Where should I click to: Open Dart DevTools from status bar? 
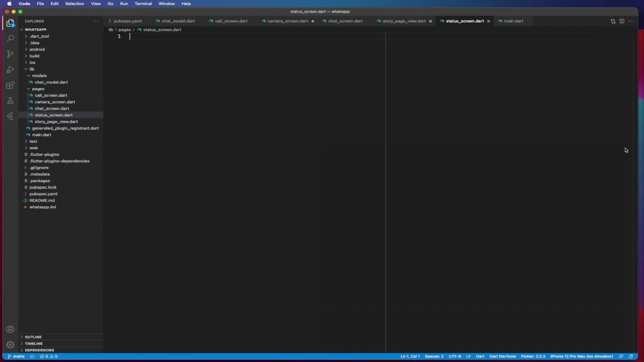pos(503,356)
